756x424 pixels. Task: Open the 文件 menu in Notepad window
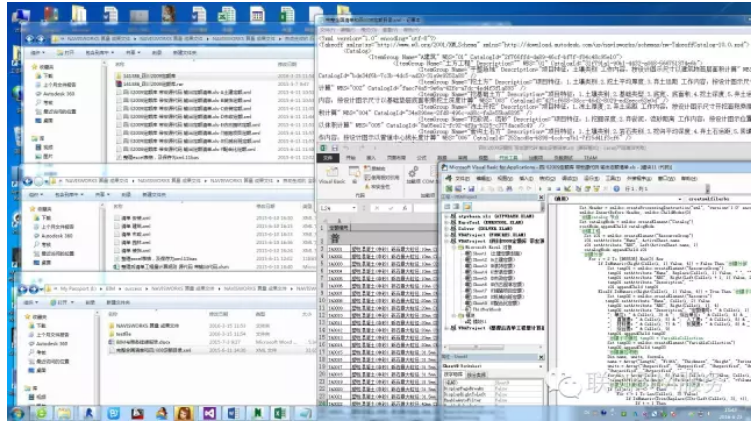(x=327, y=30)
